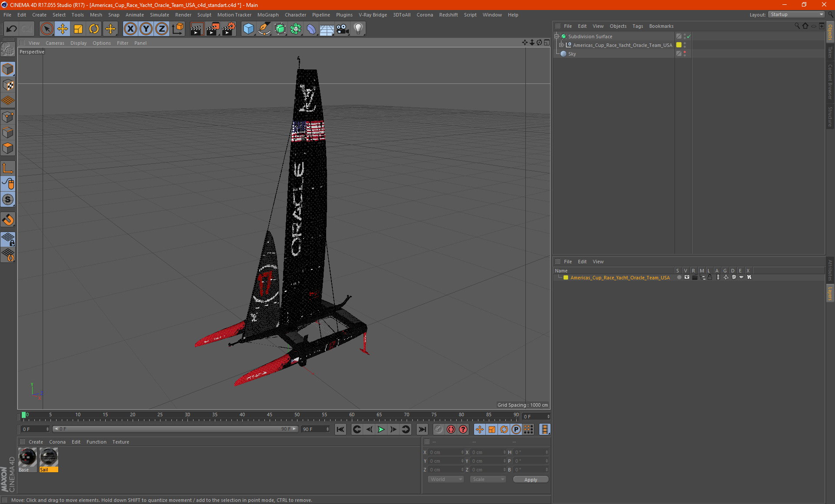Switch to Points mode

(x=8, y=117)
